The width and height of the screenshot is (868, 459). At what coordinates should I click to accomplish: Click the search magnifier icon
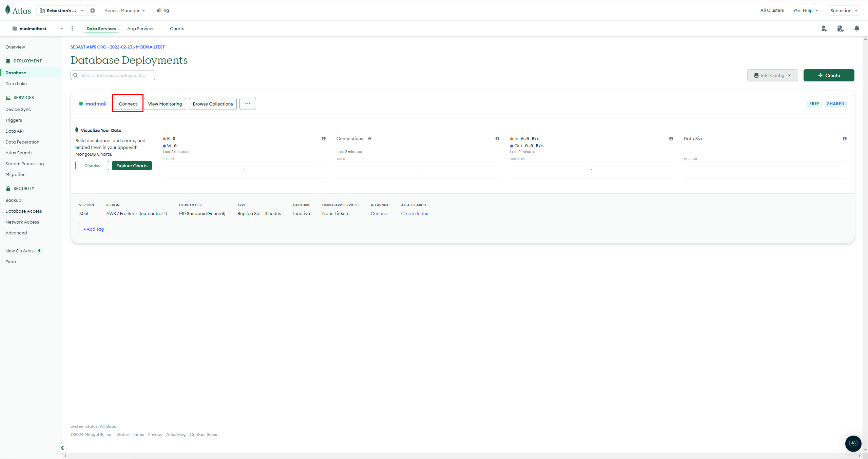pos(76,75)
